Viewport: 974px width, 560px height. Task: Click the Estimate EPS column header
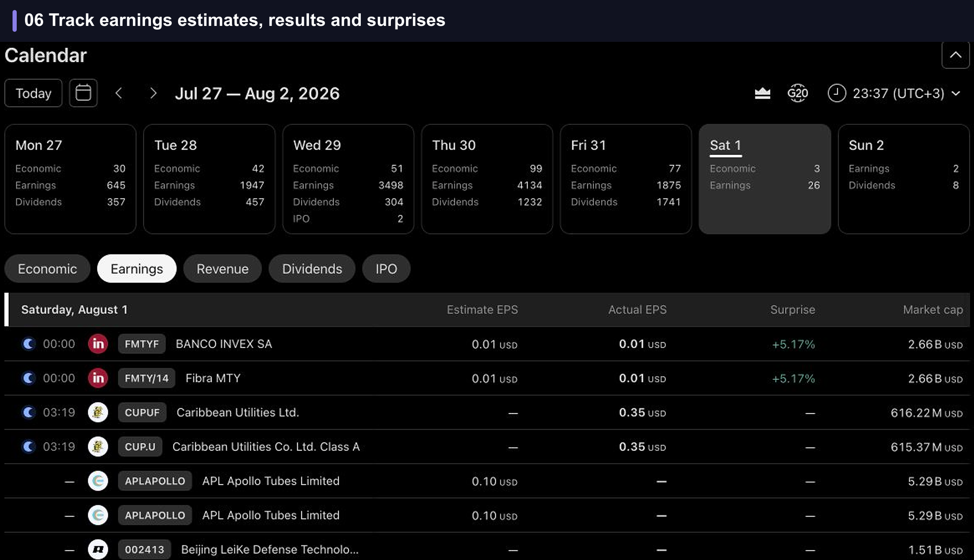click(x=482, y=310)
